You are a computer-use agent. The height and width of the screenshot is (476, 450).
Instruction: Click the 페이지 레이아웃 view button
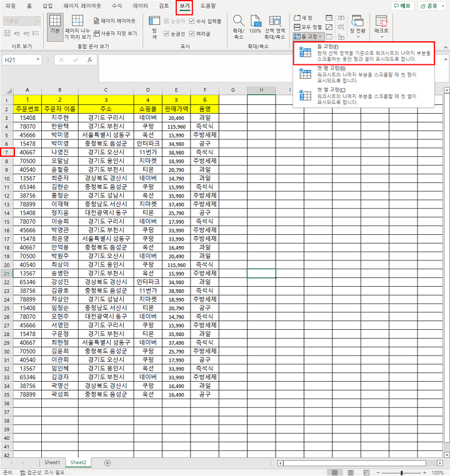(114, 21)
